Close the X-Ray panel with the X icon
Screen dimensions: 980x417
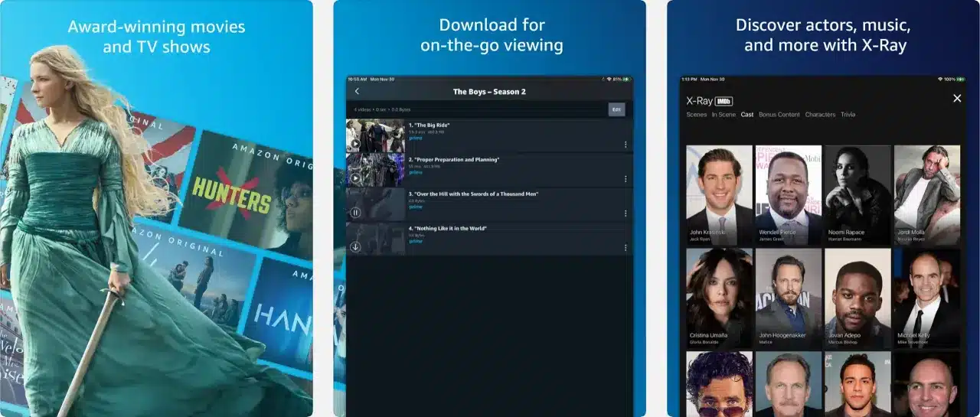click(x=957, y=98)
